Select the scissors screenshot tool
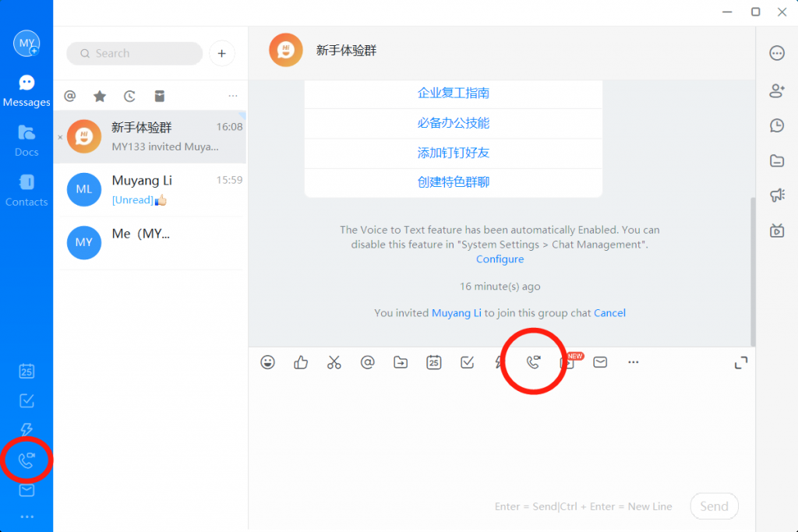The width and height of the screenshot is (798, 532). click(334, 362)
